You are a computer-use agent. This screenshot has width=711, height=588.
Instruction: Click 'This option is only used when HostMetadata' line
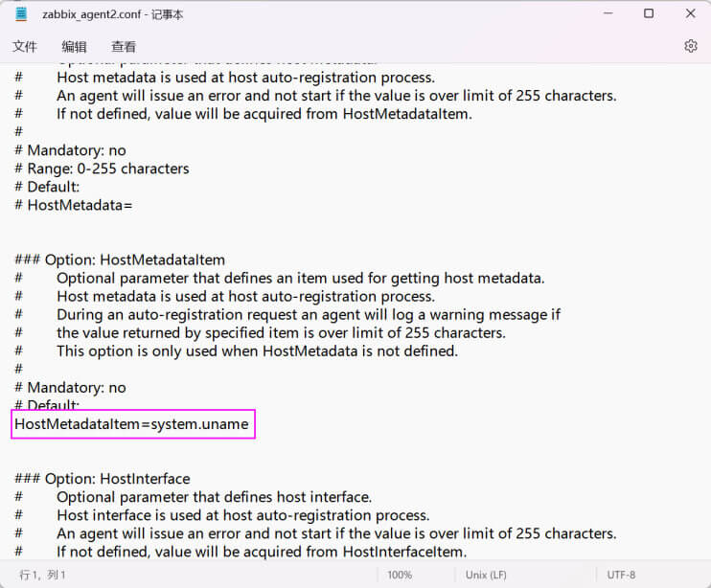pyautogui.click(x=257, y=351)
